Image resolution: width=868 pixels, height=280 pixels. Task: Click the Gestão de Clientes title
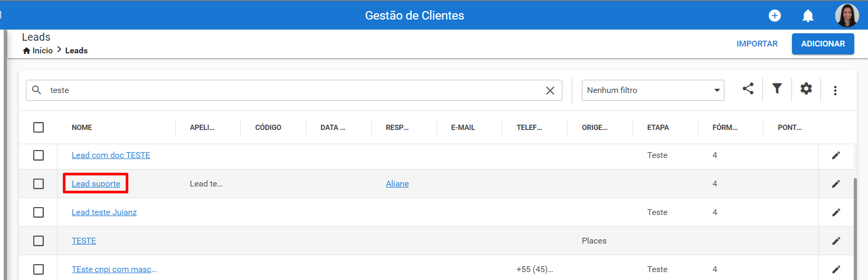pos(414,16)
